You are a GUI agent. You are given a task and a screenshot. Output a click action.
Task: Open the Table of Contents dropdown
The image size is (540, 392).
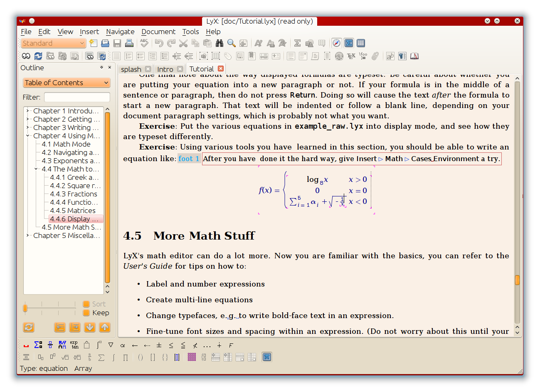click(67, 83)
